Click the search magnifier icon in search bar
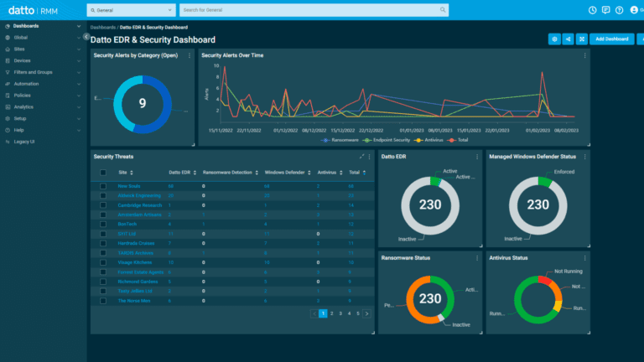The image size is (644, 362). [443, 10]
